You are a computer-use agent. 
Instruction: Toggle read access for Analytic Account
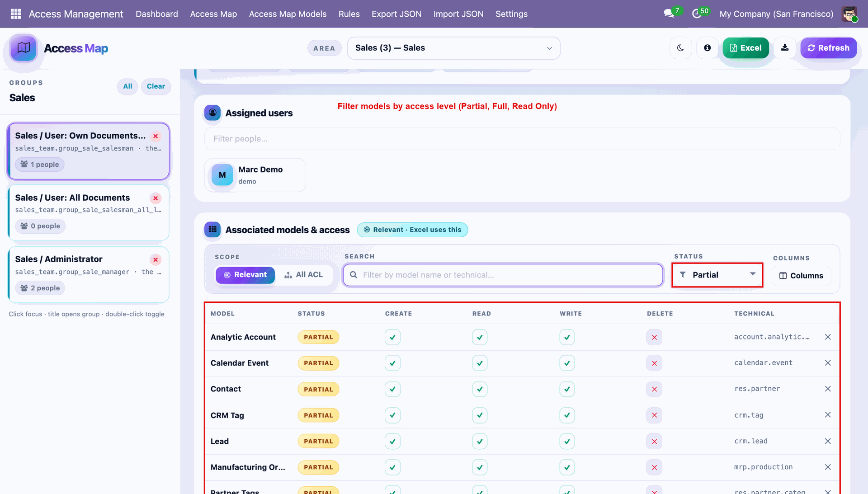click(x=480, y=337)
